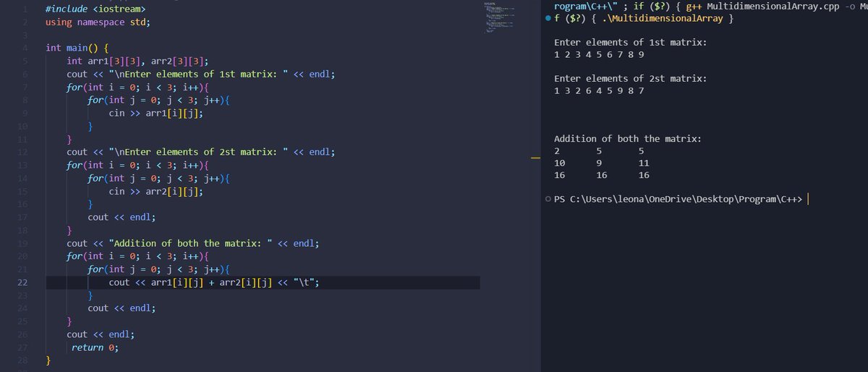This screenshot has width=868, height=372.
Task: Click the 'return 0;' statement
Action: coord(95,347)
